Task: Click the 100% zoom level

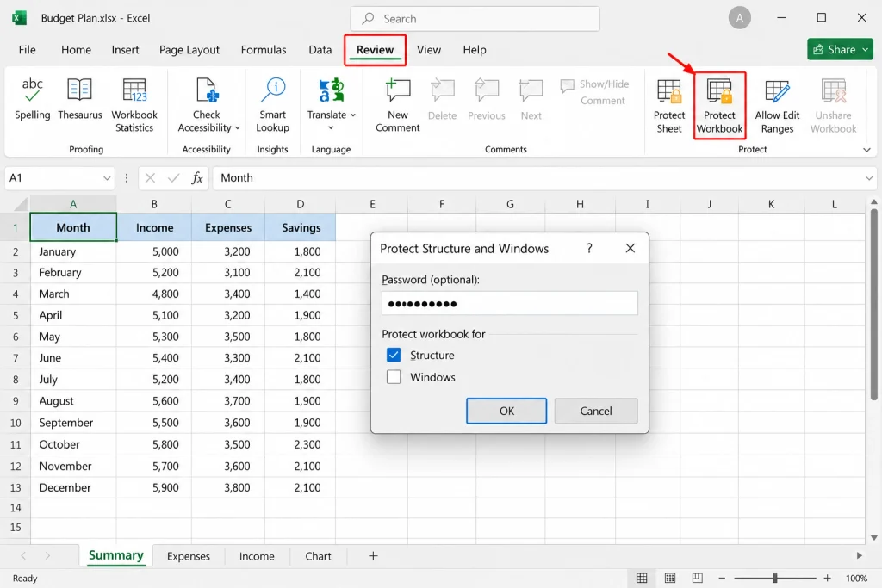Action: [x=856, y=578]
